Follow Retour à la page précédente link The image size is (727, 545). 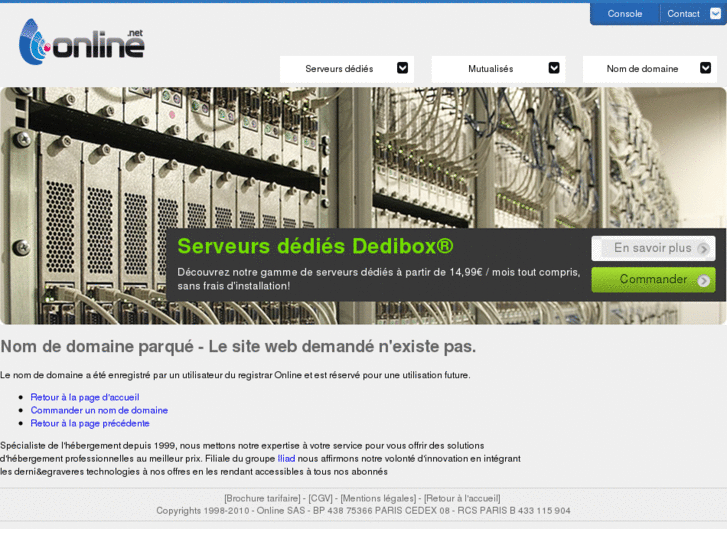90,423
